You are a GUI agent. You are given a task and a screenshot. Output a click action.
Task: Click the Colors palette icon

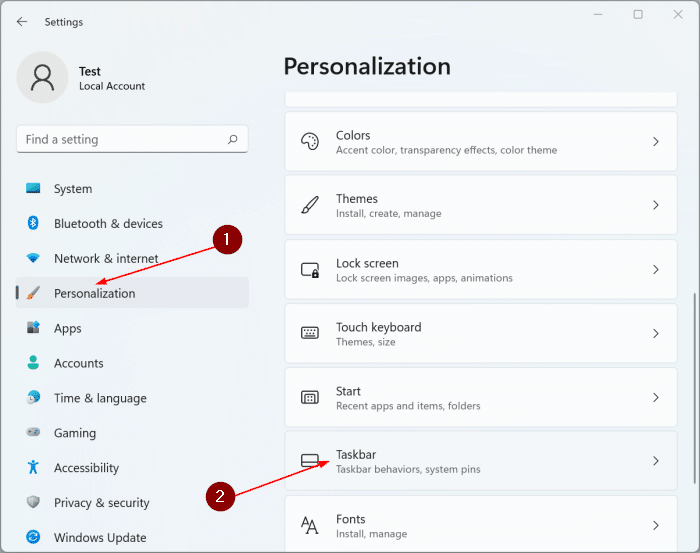tap(310, 141)
